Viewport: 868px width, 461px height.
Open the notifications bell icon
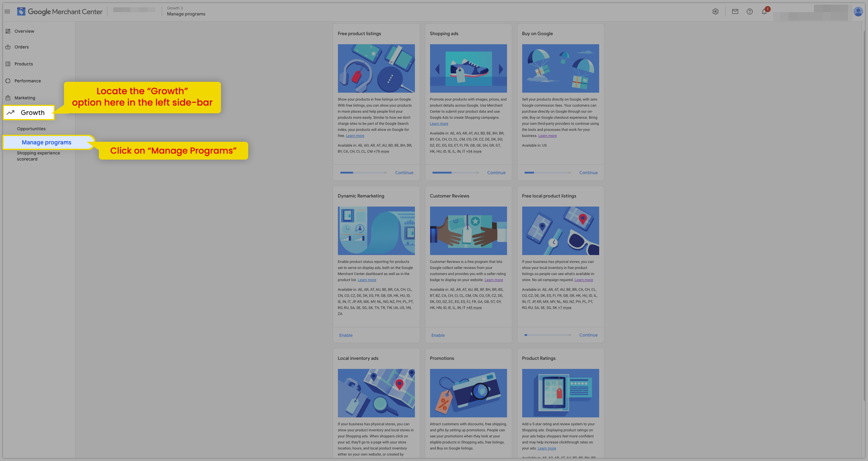764,12
